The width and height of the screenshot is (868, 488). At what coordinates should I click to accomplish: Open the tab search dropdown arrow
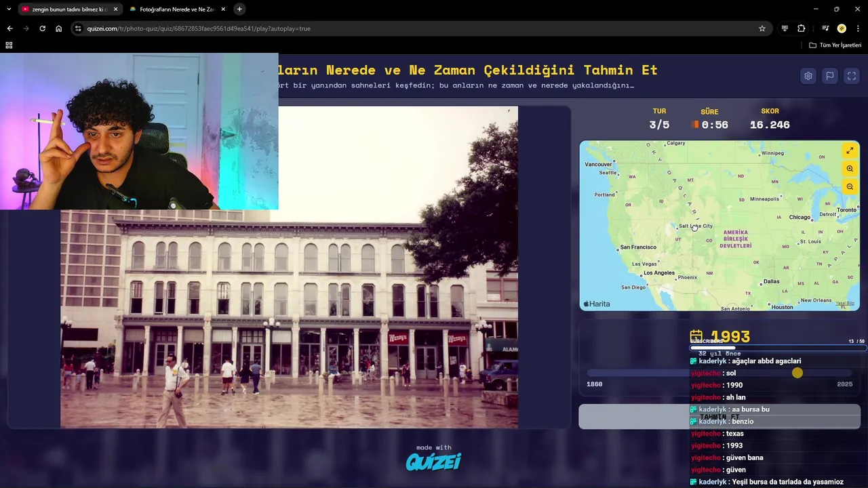click(x=9, y=9)
